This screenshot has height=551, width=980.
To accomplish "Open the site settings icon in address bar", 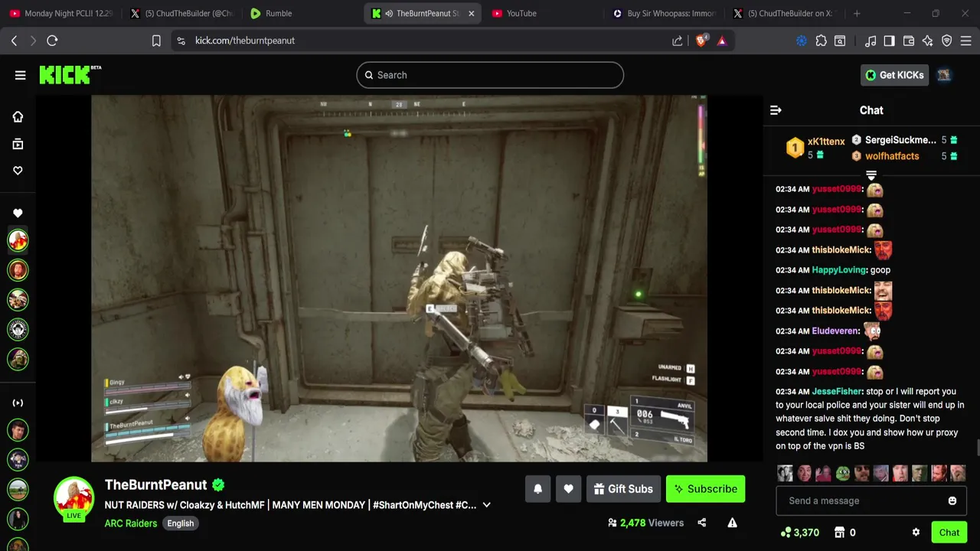I will [x=181, y=41].
